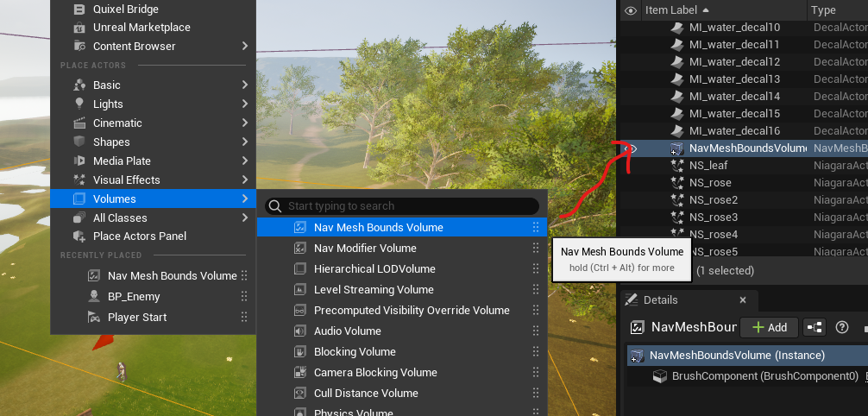Open the Lights submenu
The image size is (868, 416).
tap(153, 104)
